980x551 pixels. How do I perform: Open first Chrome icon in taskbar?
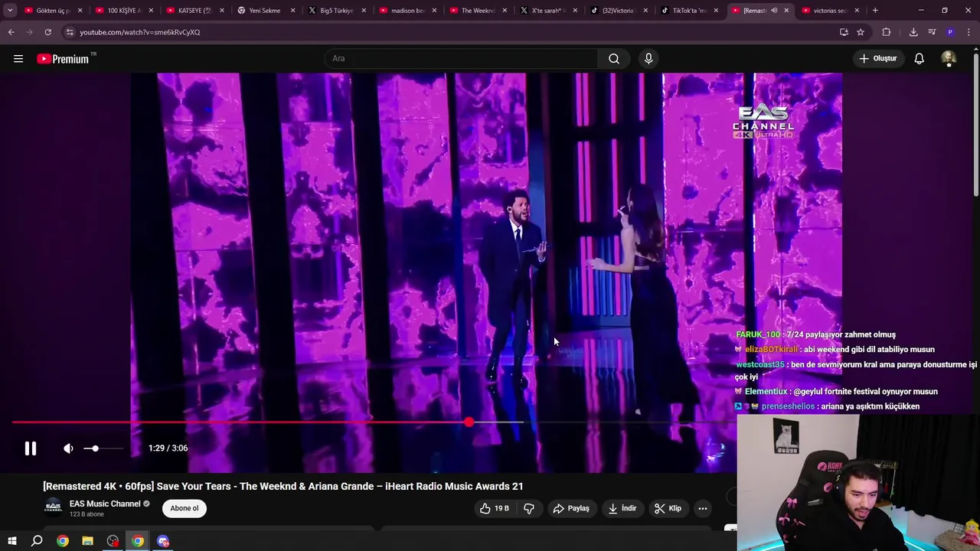tap(62, 541)
